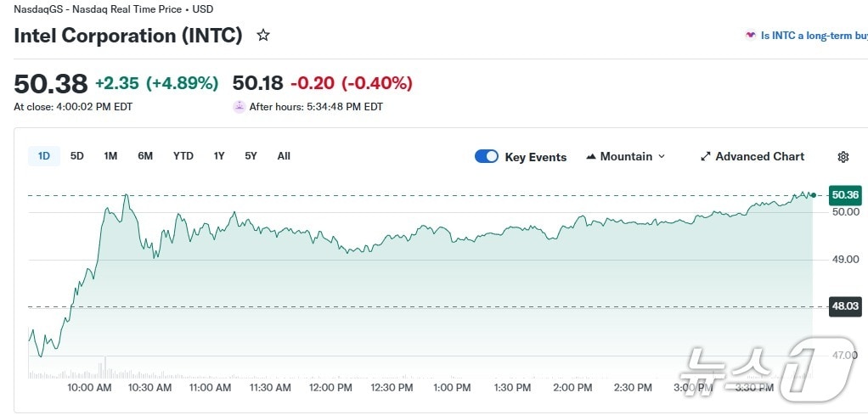This screenshot has height=415, width=868.
Task: Toggle the Key Events switch
Action: click(487, 156)
